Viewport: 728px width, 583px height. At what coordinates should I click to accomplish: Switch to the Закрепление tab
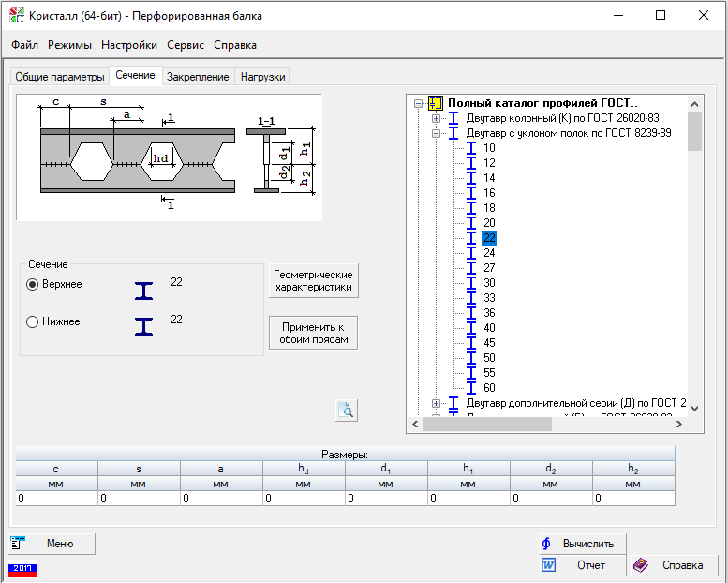point(198,77)
